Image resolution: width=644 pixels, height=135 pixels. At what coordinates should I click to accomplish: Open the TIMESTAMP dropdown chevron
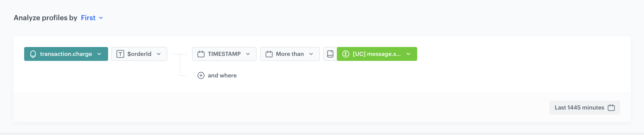[248, 54]
